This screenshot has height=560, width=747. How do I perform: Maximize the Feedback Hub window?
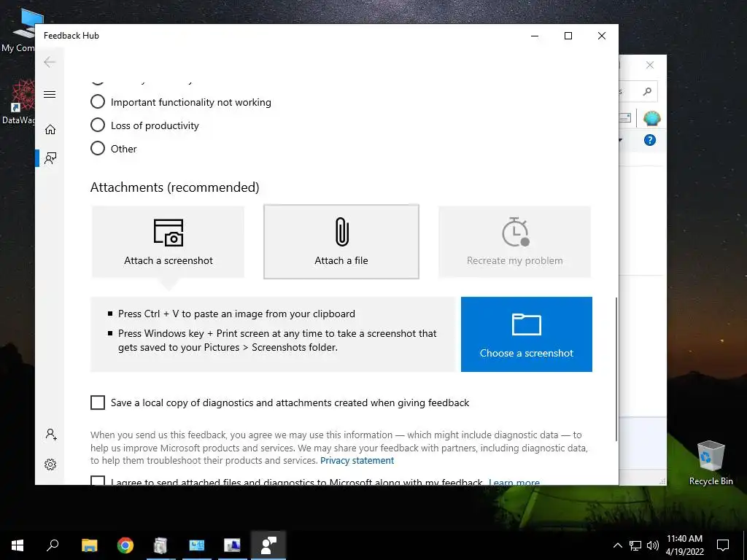[568, 36]
